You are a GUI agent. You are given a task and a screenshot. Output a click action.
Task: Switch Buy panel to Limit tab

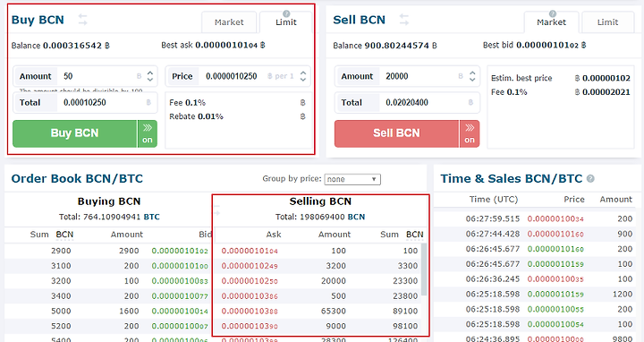(286, 22)
